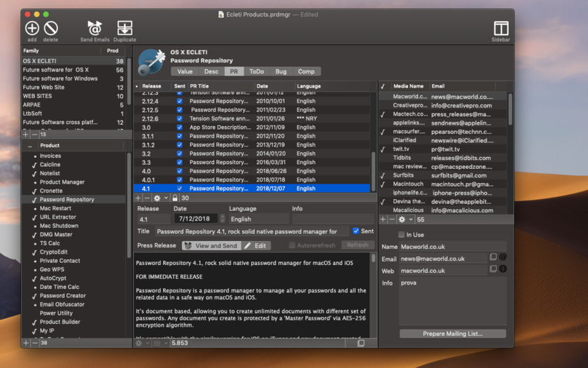Click the delete toolbar icon

[51, 28]
